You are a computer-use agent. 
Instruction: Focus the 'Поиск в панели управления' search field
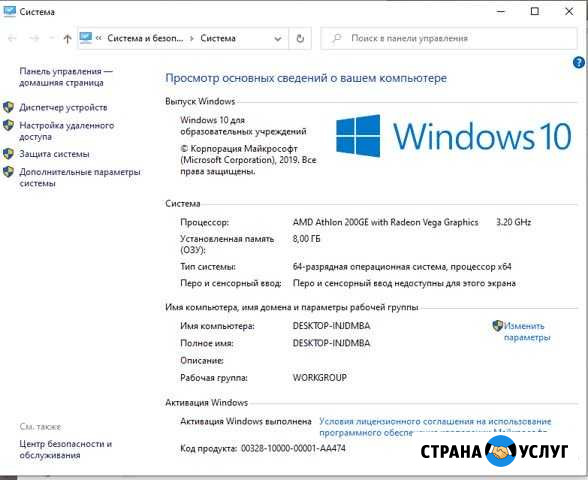448,38
